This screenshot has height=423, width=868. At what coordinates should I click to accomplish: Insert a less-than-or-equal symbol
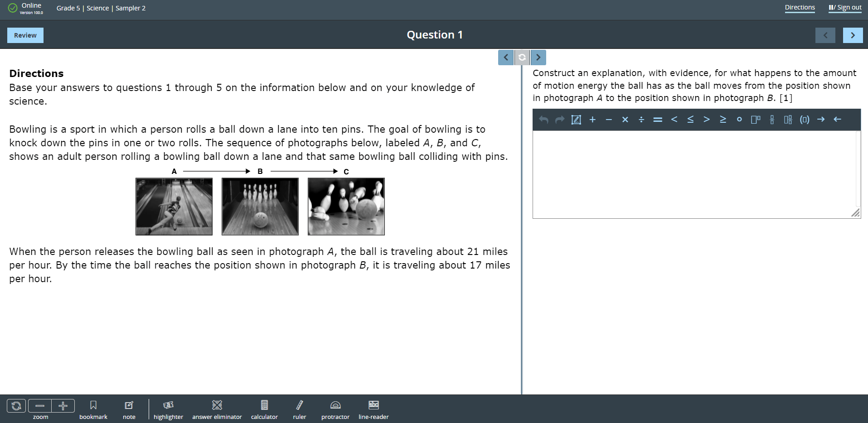pos(690,120)
